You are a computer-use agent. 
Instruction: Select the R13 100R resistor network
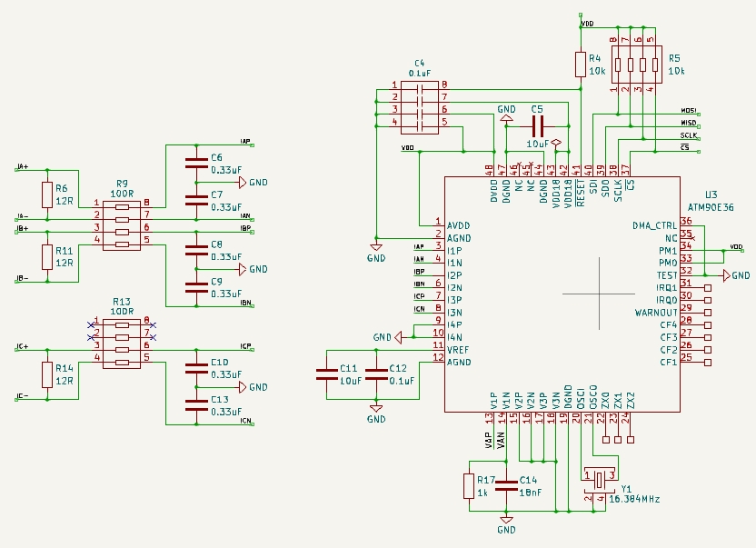click(x=122, y=344)
